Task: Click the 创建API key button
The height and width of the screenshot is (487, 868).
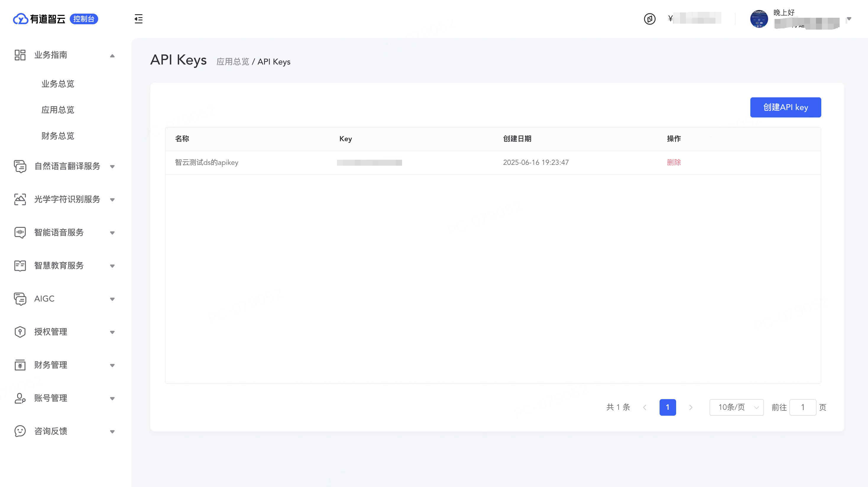Action: pos(785,107)
